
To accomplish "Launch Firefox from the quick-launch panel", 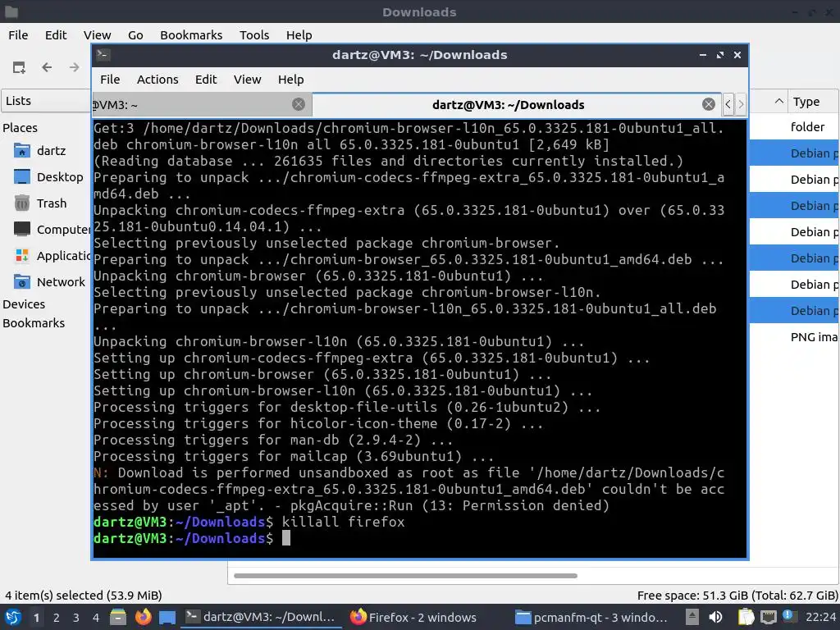I will pyautogui.click(x=143, y=617).
